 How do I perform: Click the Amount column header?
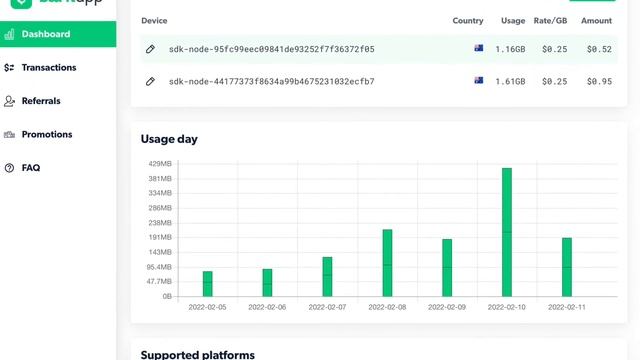coord(596,21)
